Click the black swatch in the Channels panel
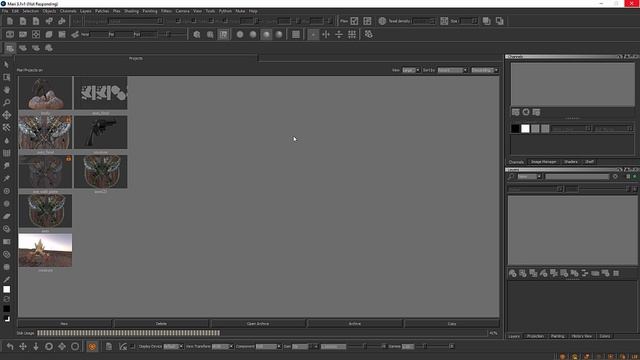The height and width of the screenshot is (360, 640). pyautogui.click(x=516, y=129)
